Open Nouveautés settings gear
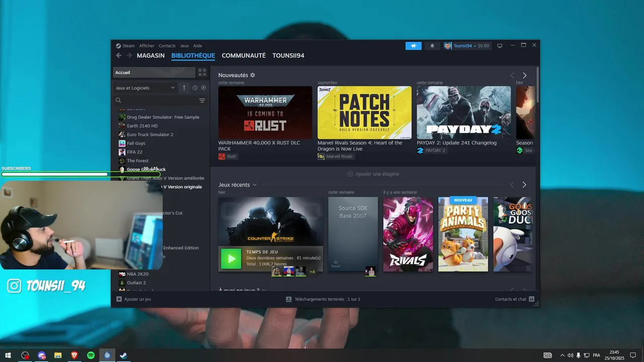Image resolution: width=644 pixels, height=362 pixels. (x=253, y=75)
